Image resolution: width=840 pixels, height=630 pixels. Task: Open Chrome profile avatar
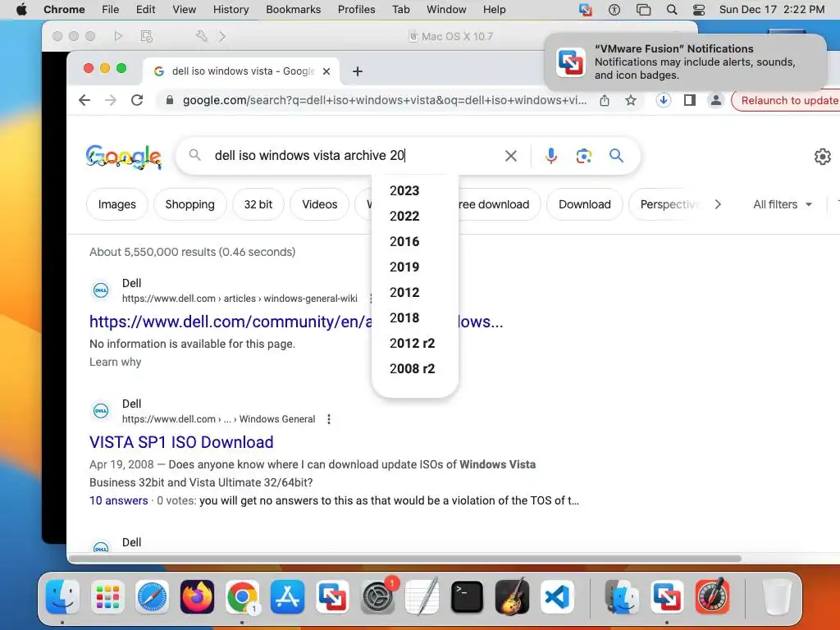pos(715,100)
